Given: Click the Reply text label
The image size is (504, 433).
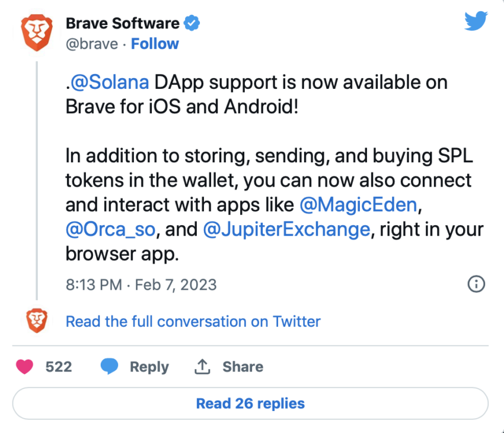Looking at the screenshot, I should click(x=149, y=367).
